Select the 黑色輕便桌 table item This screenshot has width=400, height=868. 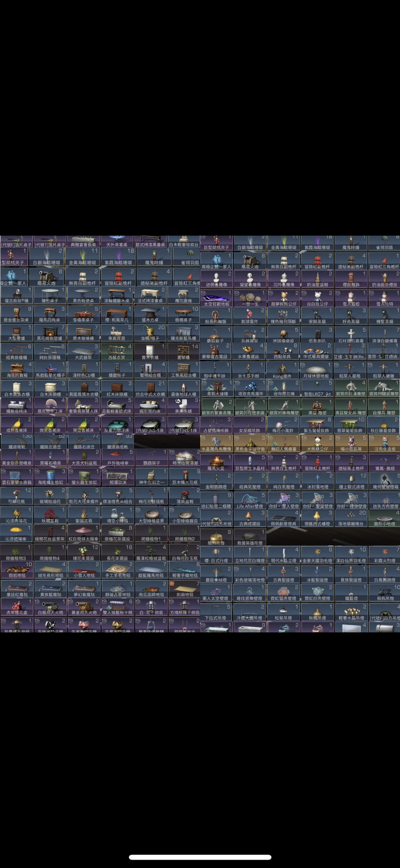[83, 295]
